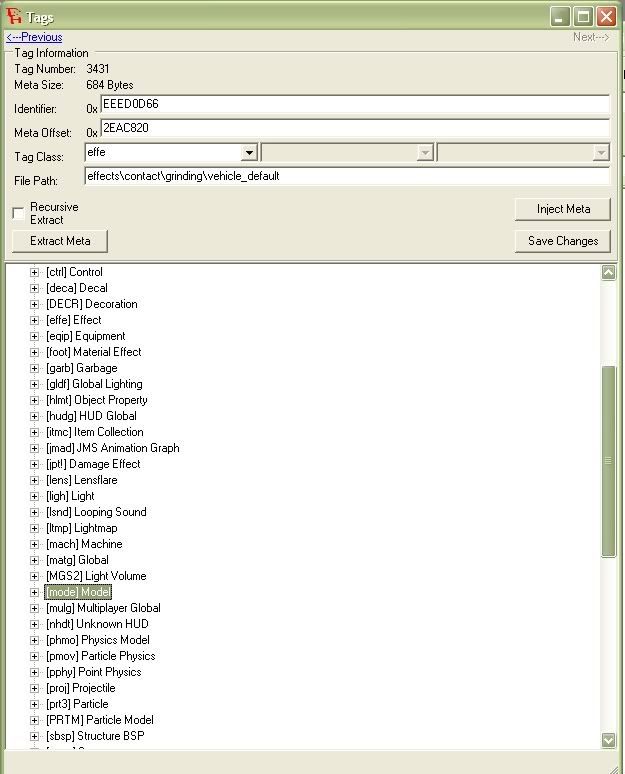Expand the [jmad] JMS Animation Graph node
This screenshot has width=625, height=774.
click(34, 448)
